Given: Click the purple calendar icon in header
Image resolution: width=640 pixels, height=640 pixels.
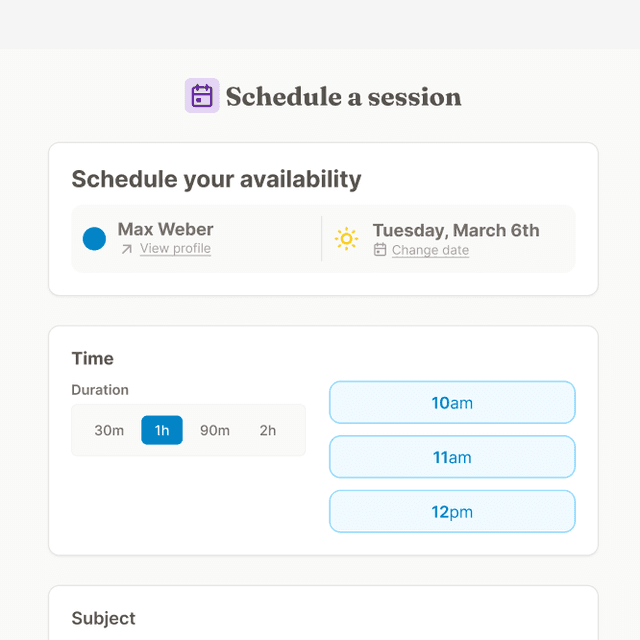Looking at the screenshot, I should pos(202,96).
